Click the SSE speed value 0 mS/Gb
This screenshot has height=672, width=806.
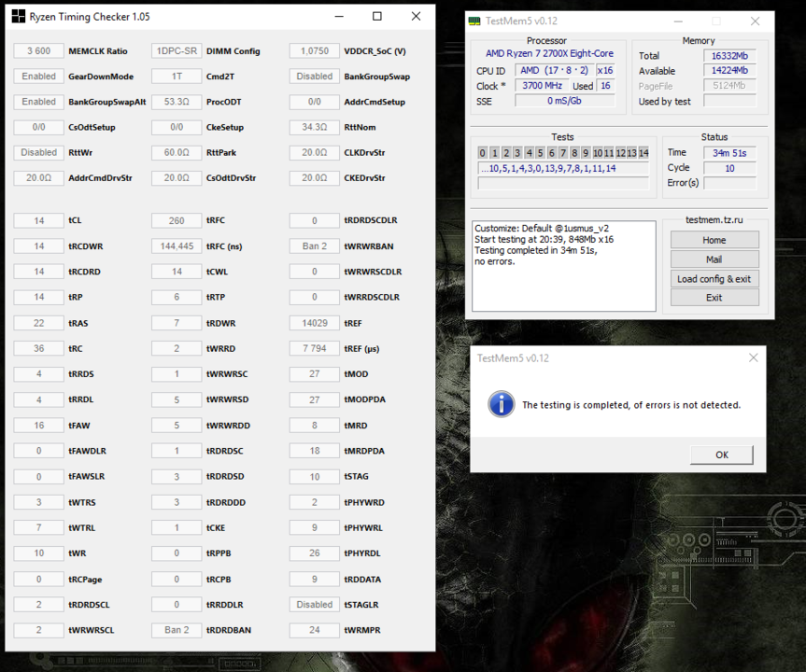[564, 101]
